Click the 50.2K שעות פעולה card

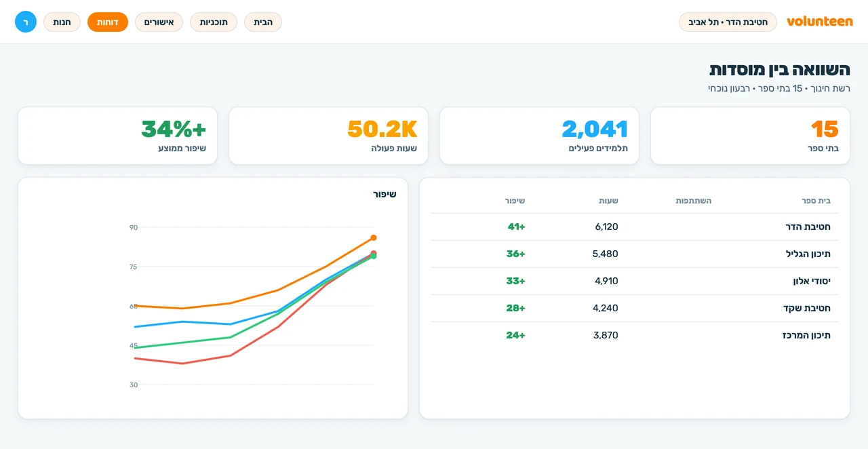point(328,136)
